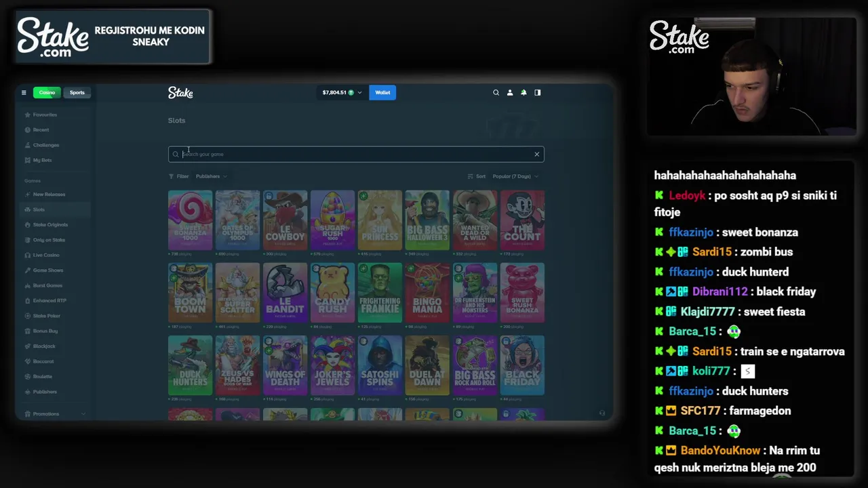Click the Challenges icon in sidebar

(27, 145)
